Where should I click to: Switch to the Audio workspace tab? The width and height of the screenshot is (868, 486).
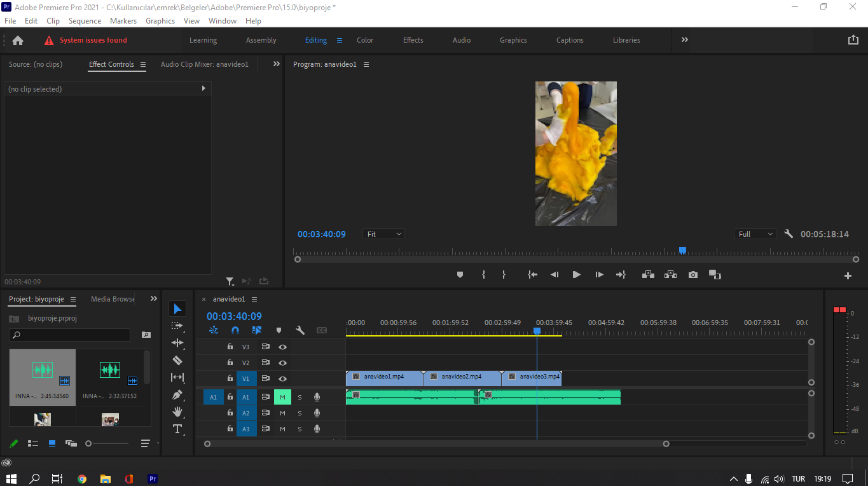(x=462, y=40)
